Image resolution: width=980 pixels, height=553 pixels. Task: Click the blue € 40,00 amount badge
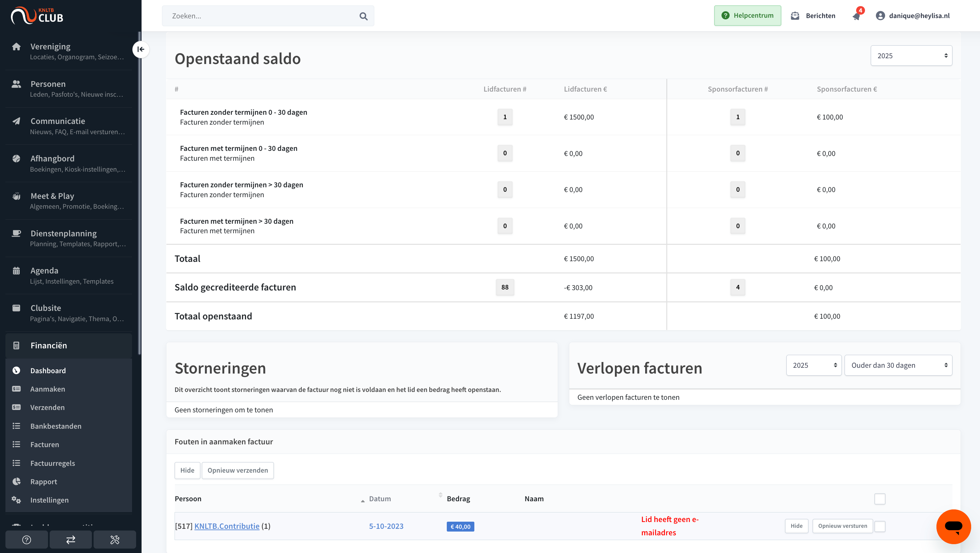(x=460, y=526)
